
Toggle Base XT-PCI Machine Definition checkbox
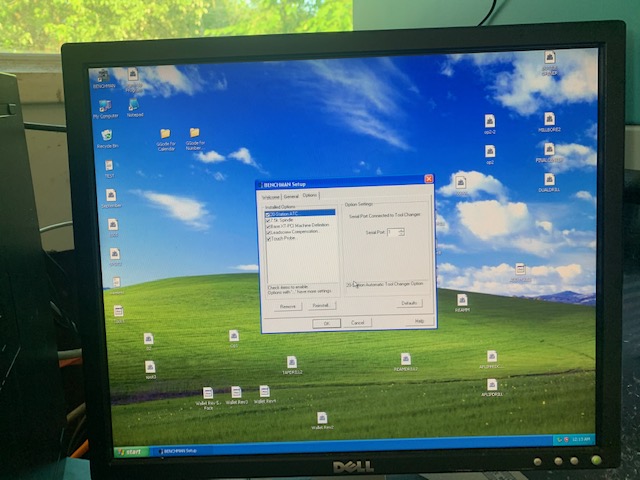click(x=268, y=226)
